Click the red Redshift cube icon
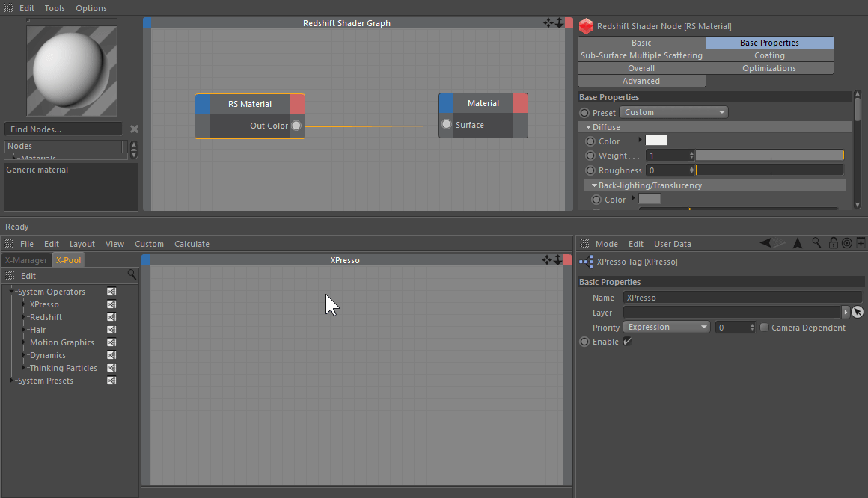868x498 pixels. pos(586,26)
